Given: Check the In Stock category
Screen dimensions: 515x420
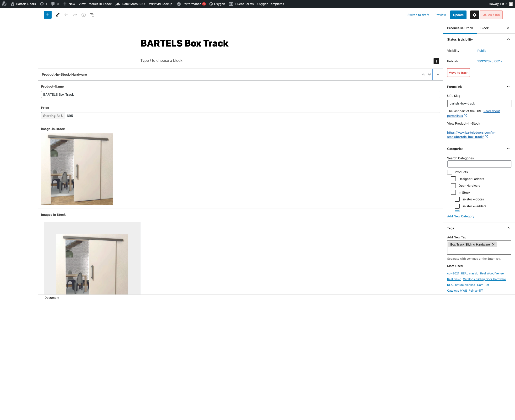Looking at the screenshot, I should point(453,192).
